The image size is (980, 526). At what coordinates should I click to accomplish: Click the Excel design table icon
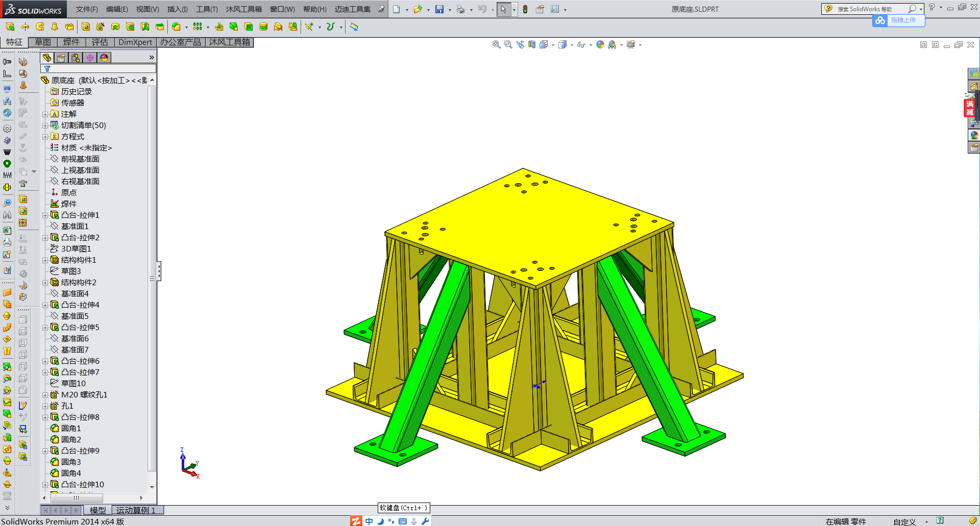7,231
